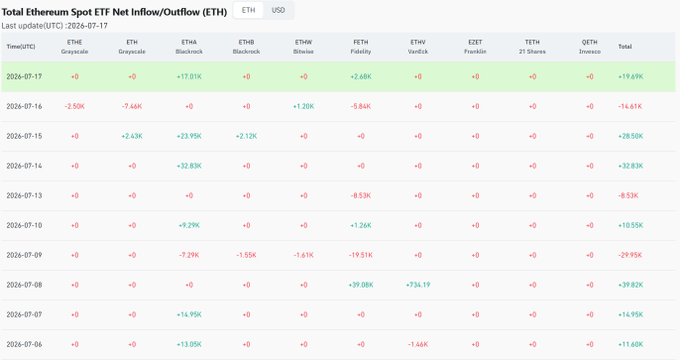The image size is (680, 360).
Task: Click the ETHA Blackrock column header
Action: pyautogui.click(x=189, y=47)
